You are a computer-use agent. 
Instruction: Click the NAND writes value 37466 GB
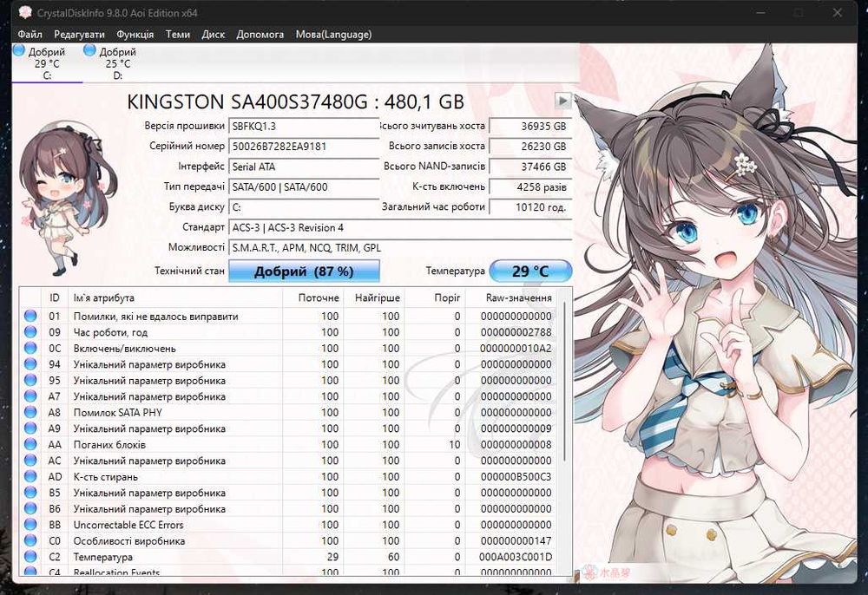[530, 167]
